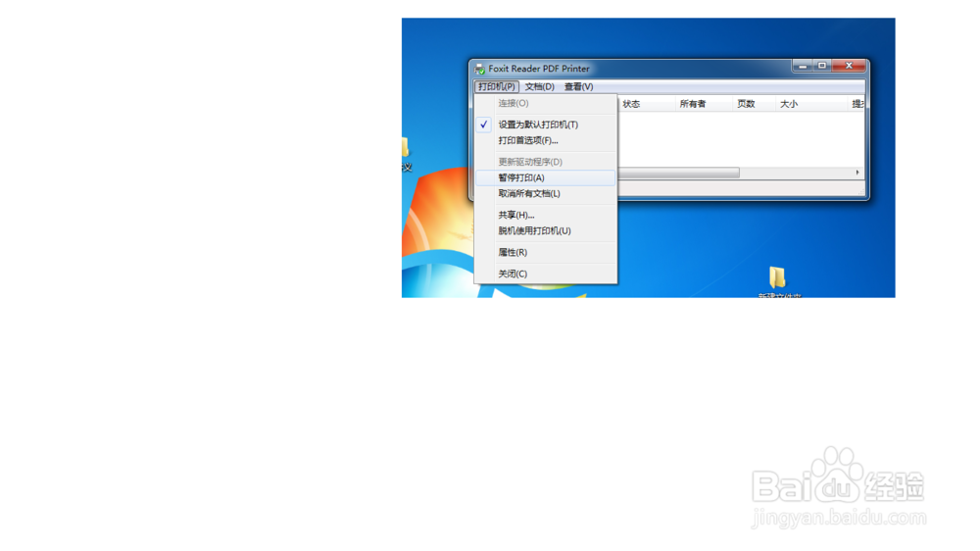This screenshot has height=551, width=980.
Task: Close the Foxit Reader PDF Printer window
Action: coord(849,66)
